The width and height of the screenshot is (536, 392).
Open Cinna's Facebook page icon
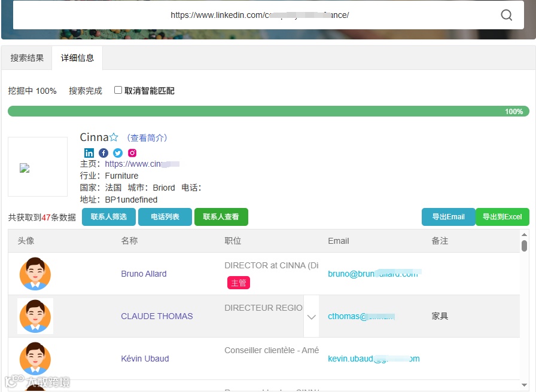click(x=103, y=153)
